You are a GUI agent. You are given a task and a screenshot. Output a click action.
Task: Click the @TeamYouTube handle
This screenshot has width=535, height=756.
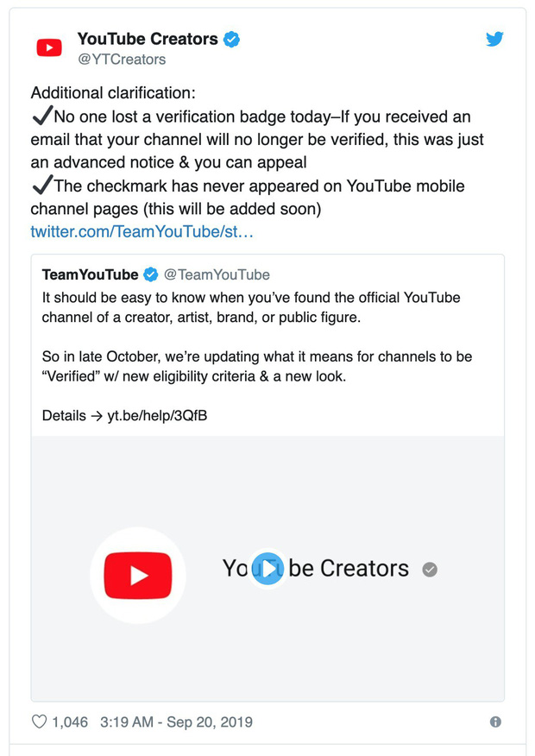(217, 274)
